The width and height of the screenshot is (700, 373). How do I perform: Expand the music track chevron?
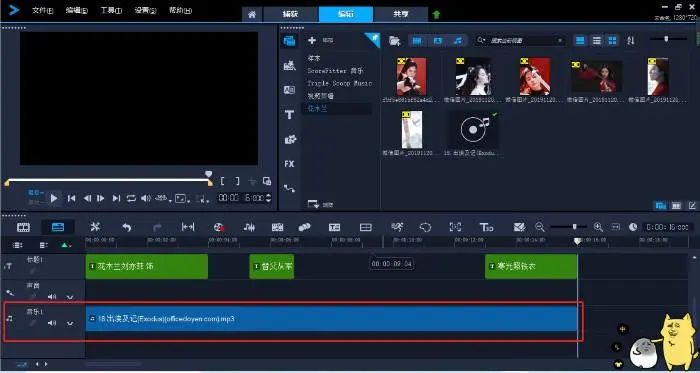(70, 323)
